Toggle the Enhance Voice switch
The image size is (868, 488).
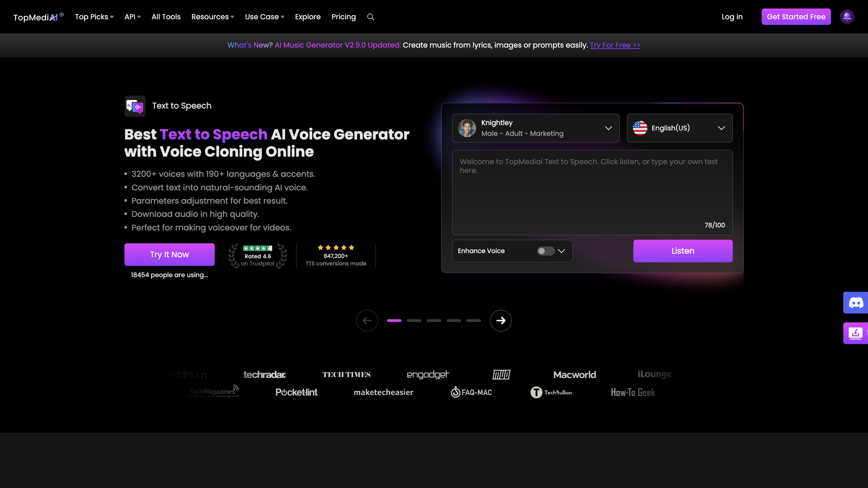click(545, 251)
